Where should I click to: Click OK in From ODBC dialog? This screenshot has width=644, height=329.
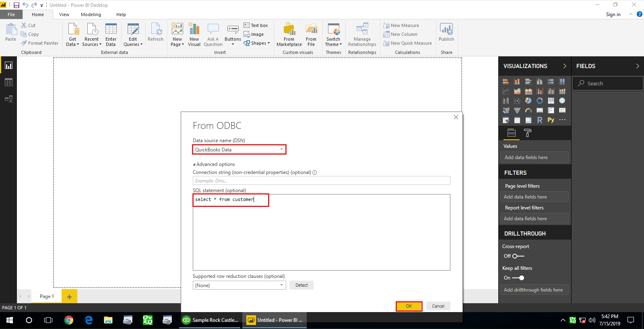[409, 306]
